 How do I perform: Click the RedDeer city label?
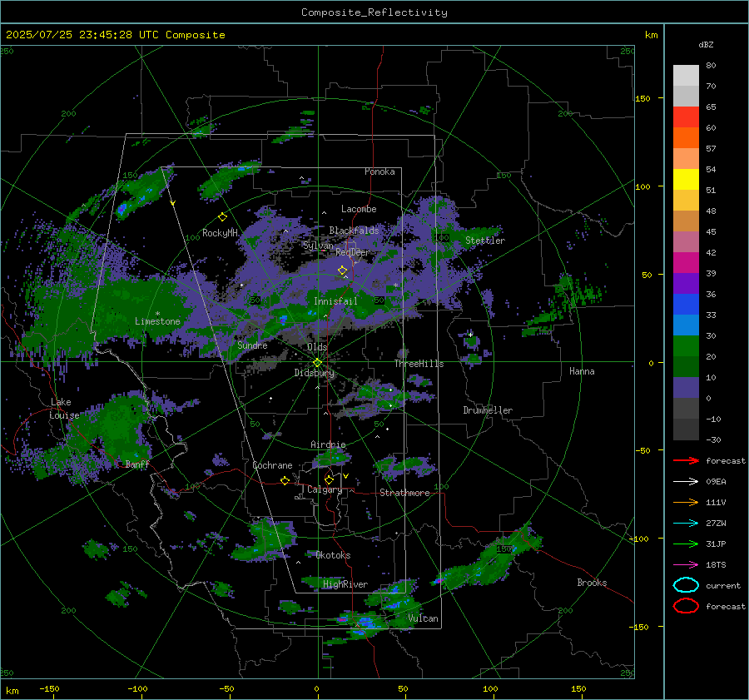tap(353, 252)
